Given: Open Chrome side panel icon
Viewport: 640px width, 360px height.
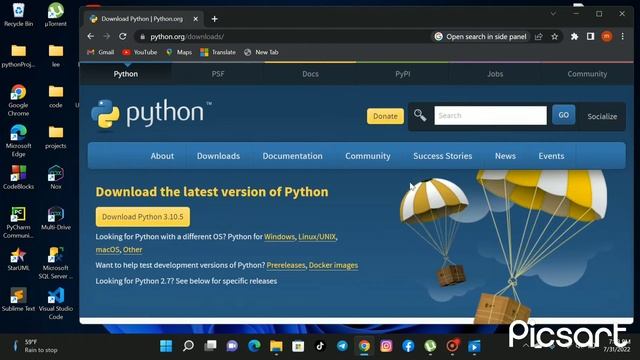Looking at the screenshot, I should [590, 36].
